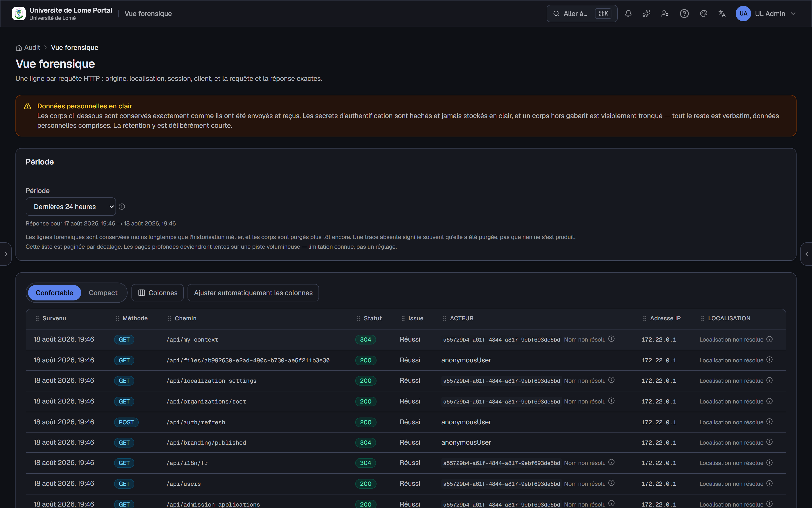The image size is (812, 508).
Task: Switch to Compact density view
Action: 103,293
